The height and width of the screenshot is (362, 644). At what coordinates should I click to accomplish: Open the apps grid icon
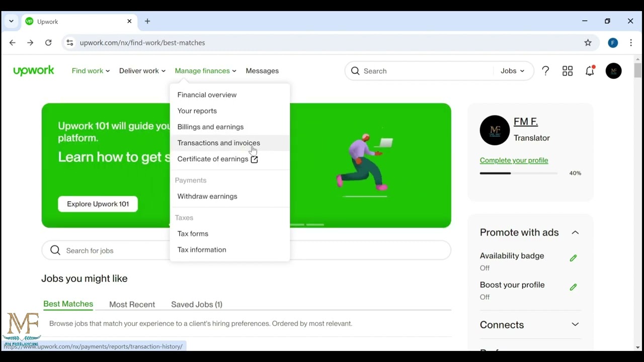pyautogui.click(x=568, y=71)
